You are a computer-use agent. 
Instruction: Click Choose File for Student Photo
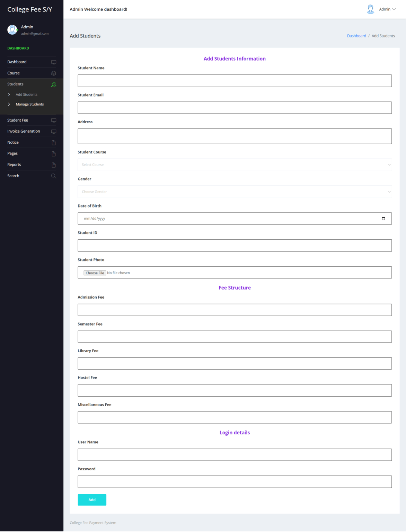pyautogui.click(x=95, y=273)
